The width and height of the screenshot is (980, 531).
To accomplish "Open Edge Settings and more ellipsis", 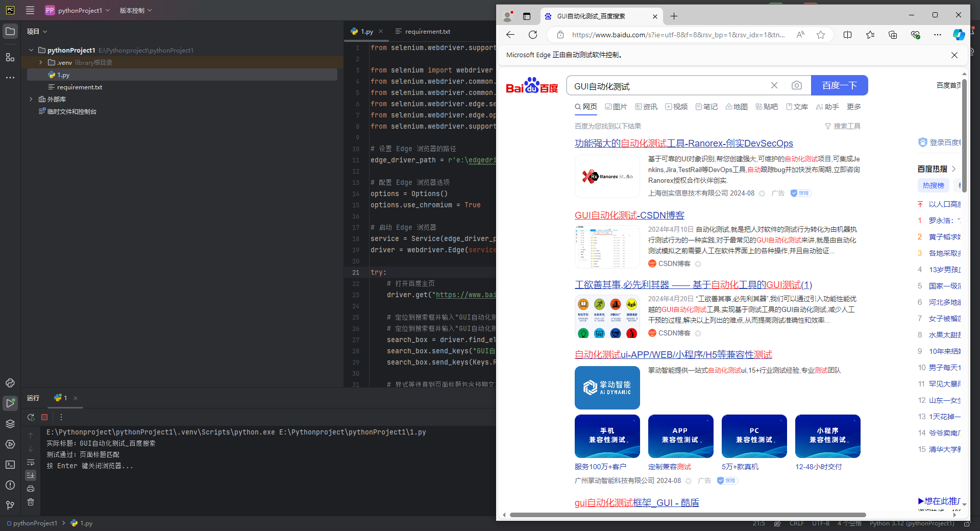I will click(x=938, y=35).
